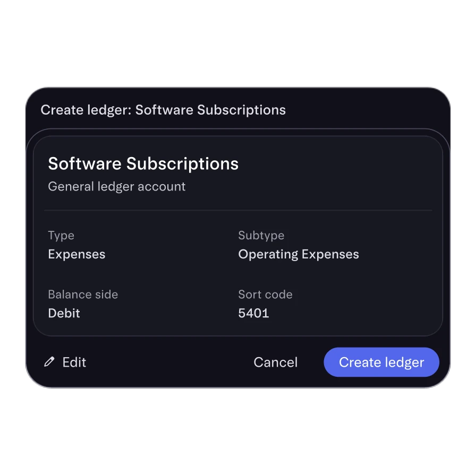Click the Expenses type value
The height and width of the screenshot is (450, 476).
[76, 254]
